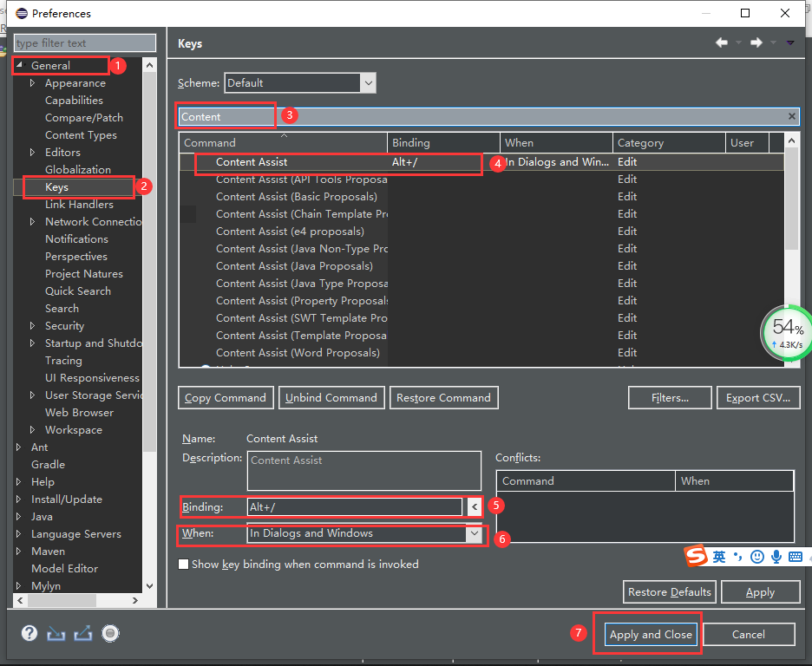Click the command table vertical scrollbar
812x666 pixels.
tap(791, 199)
